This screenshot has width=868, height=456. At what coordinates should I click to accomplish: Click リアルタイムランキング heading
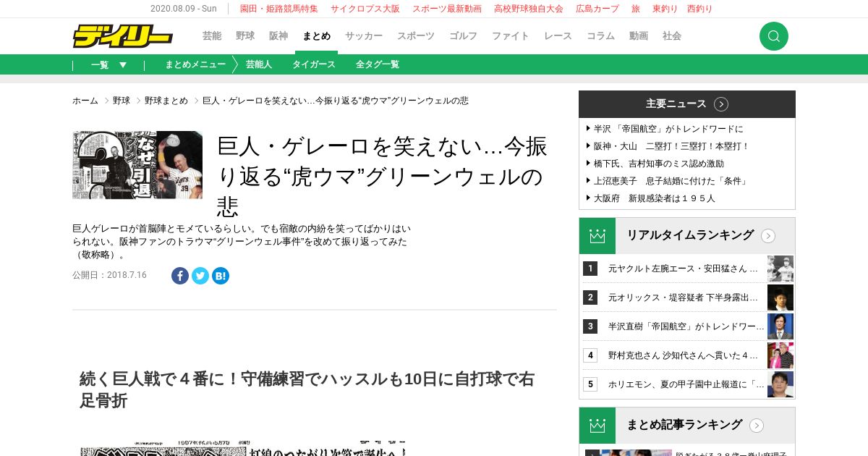click(690, 235)
